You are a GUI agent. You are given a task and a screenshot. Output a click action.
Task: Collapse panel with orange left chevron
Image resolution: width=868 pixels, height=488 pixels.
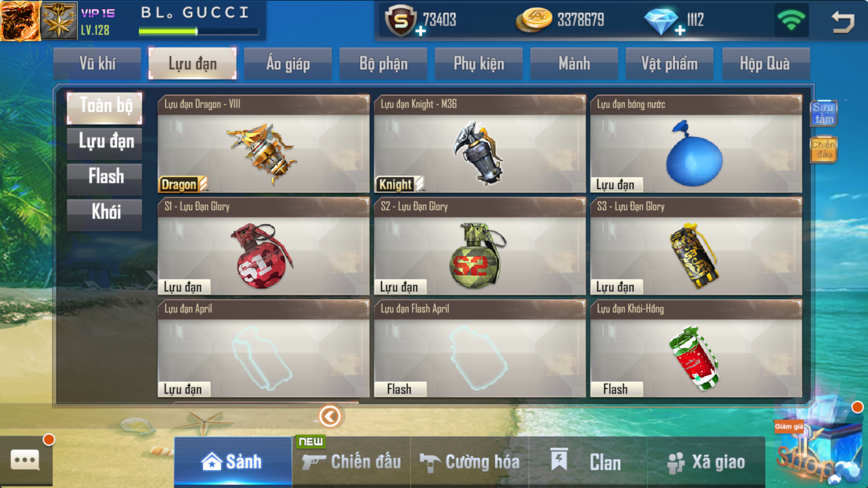click(x=330, y=416)
